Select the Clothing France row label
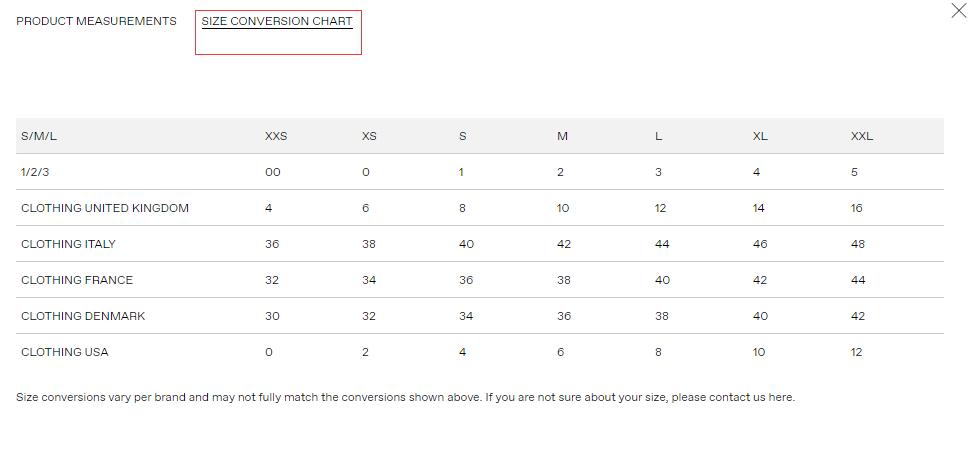This screenshot has height=453, width=969. tap(77, 280)
